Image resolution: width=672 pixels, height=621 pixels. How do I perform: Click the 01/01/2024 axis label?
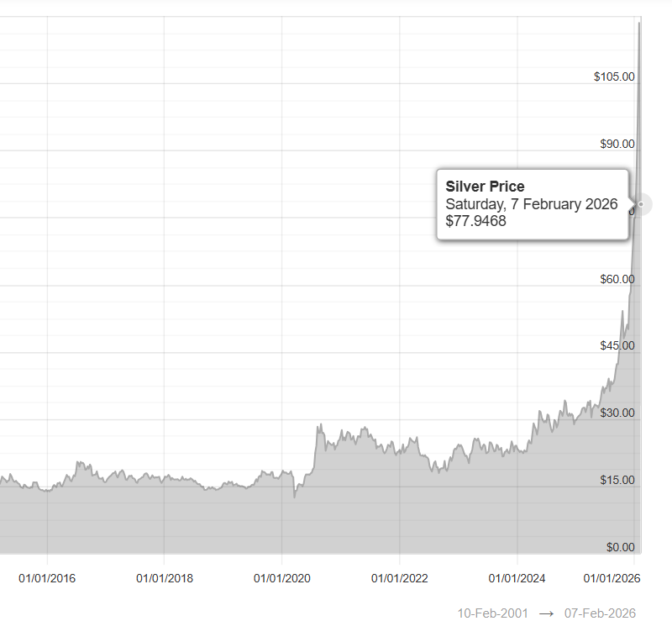coord(517,578)
